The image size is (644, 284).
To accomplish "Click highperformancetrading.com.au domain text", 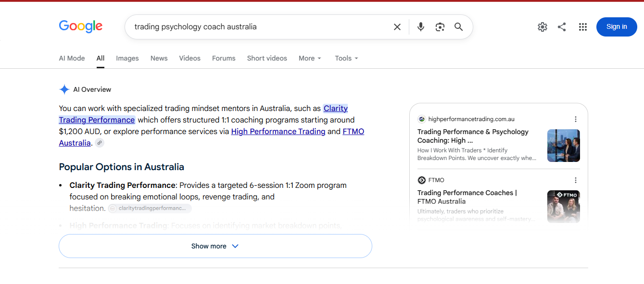I will tap(471, 119).
